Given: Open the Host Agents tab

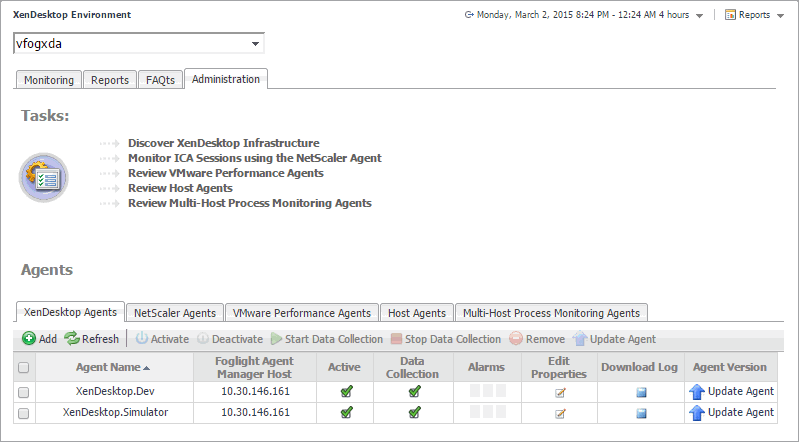Looking at the screenshot, I should [417, 313].
